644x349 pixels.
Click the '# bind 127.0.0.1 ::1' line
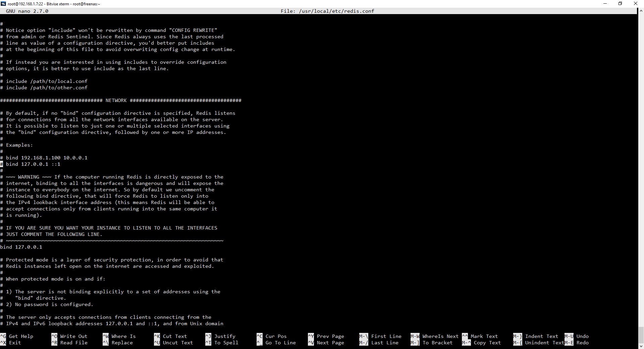[30, 164]
